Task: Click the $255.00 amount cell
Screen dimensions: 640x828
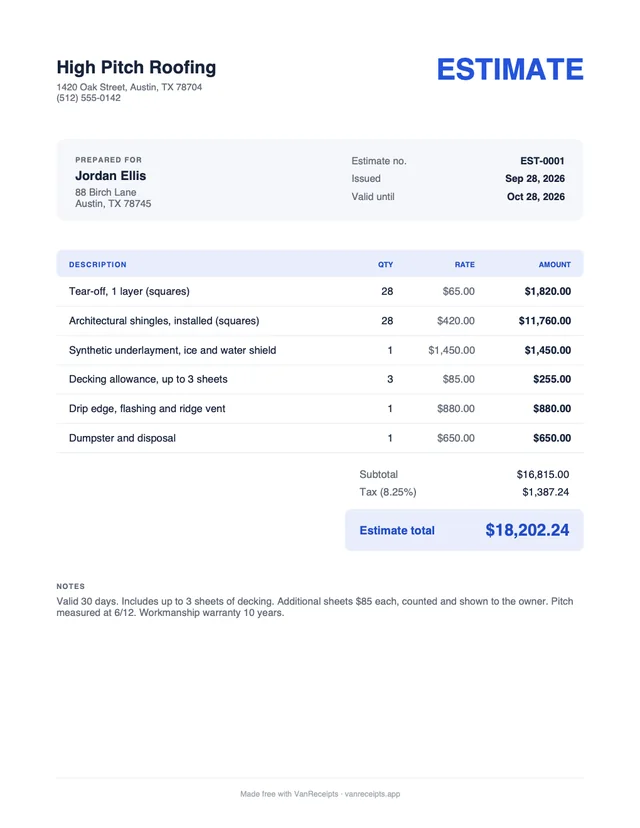Action: (552, 379)
